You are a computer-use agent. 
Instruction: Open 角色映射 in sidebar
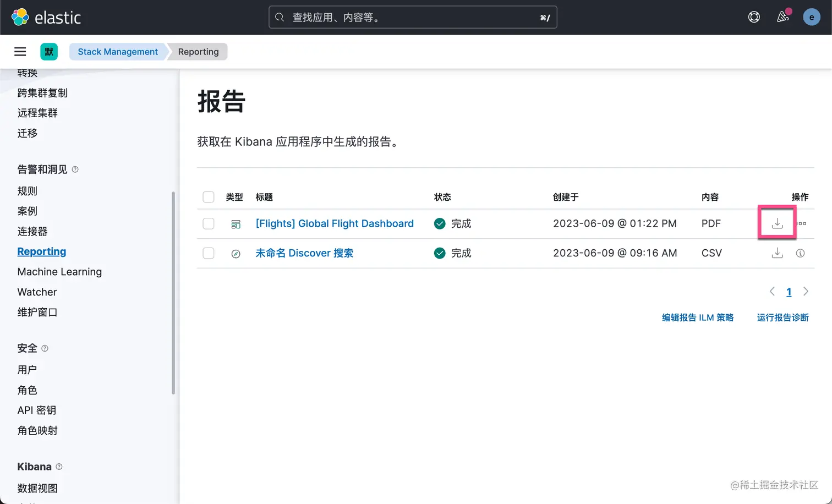(x=37, y=430)
